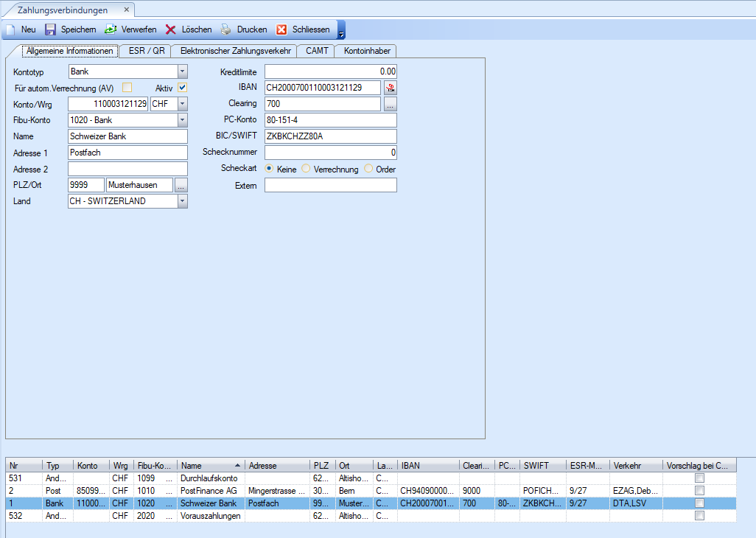The height and width of the screenshot is (538, 756).
Task: Delete record with the Löschen icon
Action: point(170,29)
